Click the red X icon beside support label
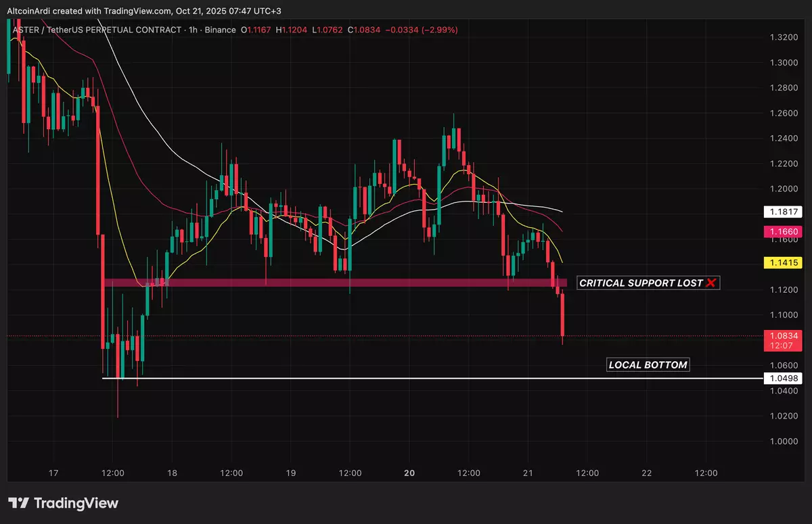812x524 pixels. (x=710, y=283)
